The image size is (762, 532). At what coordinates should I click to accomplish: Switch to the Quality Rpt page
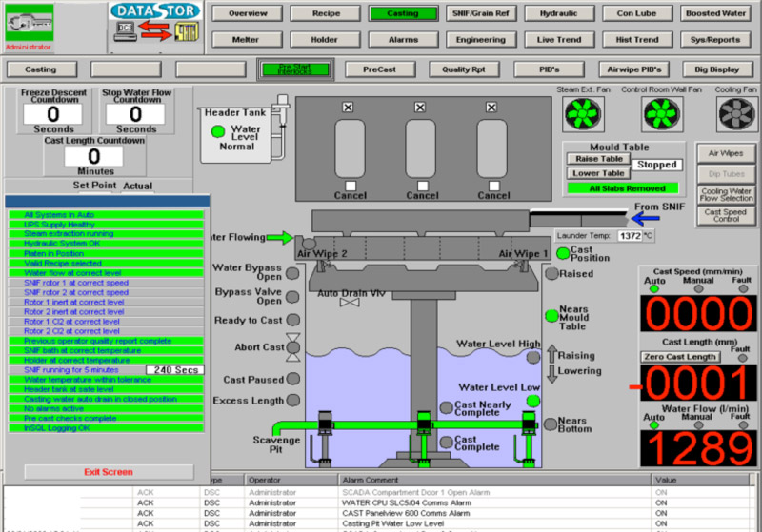point(464,69)
